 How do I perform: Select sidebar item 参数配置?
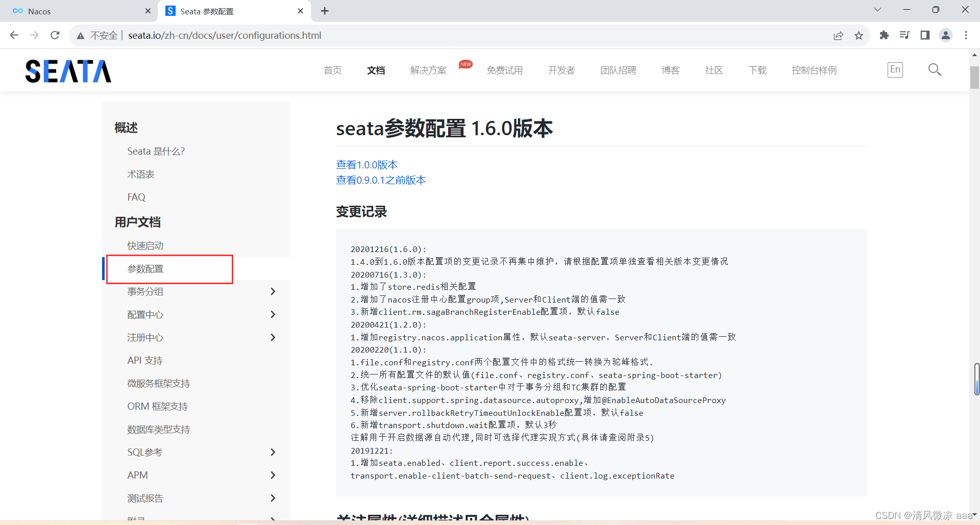(x=145, y=269)
